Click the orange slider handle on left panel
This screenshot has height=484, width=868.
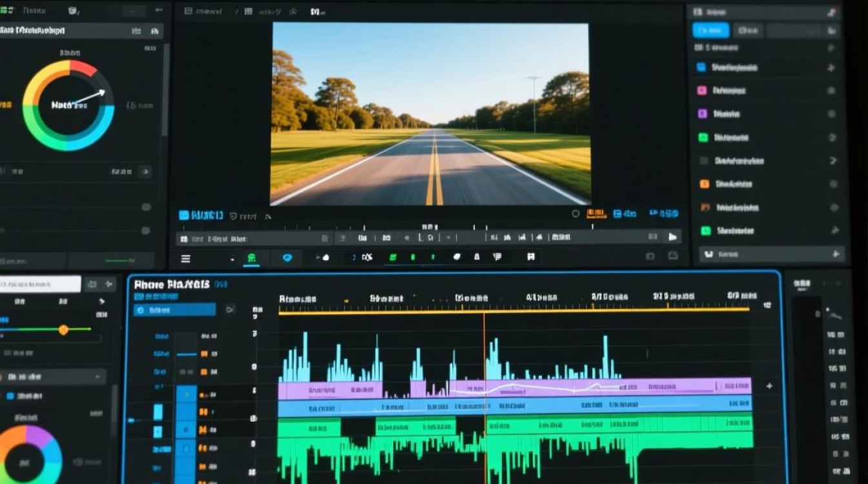point(63,330)
